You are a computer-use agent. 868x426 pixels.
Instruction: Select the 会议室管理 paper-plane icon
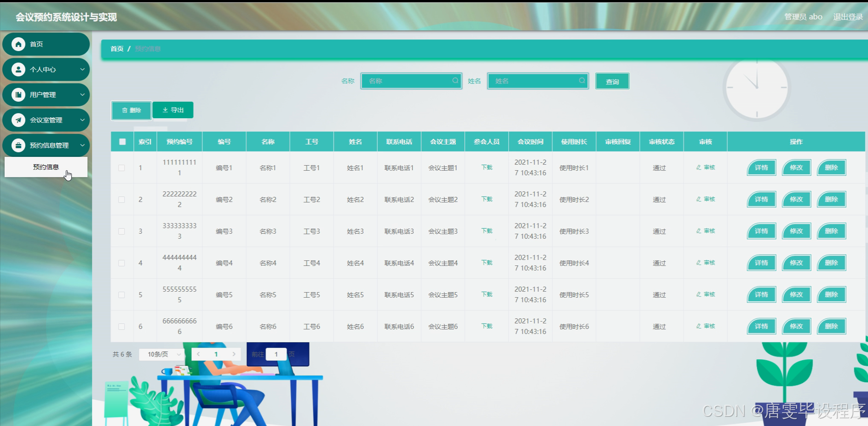pos(18,120)
